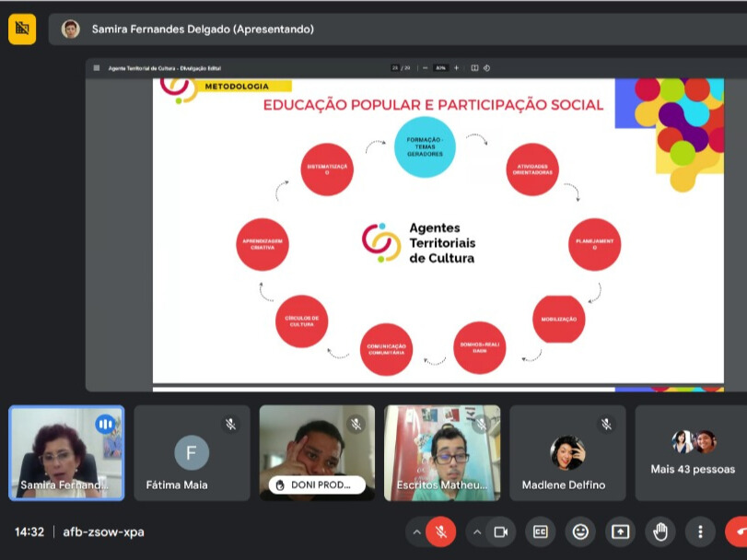Open the PDF viewer sidebar menu icon
The width and height of the screenshot is (747, 560).
[x=97, y=68]
